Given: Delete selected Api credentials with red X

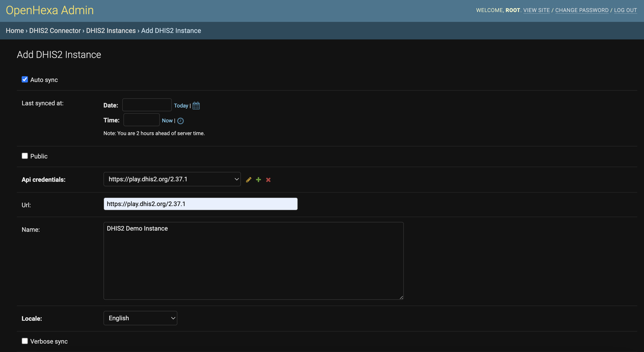Looking at the screenshot, I should (x=268, y=180).
